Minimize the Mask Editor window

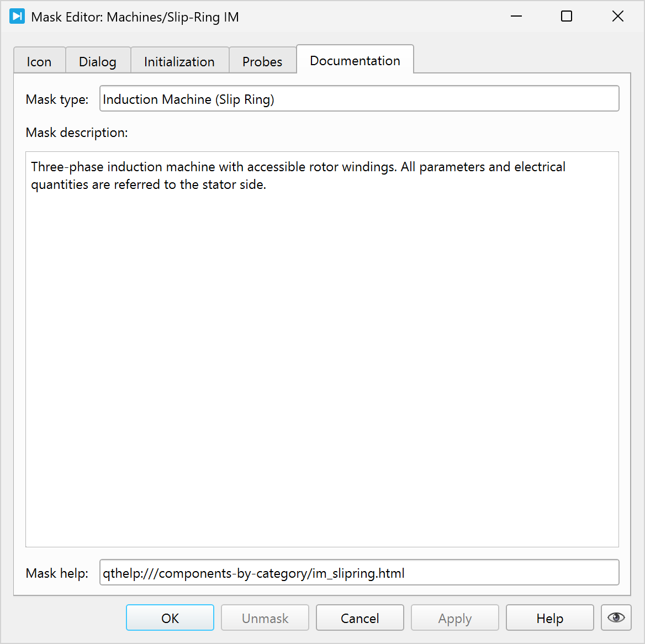point(516,17)
